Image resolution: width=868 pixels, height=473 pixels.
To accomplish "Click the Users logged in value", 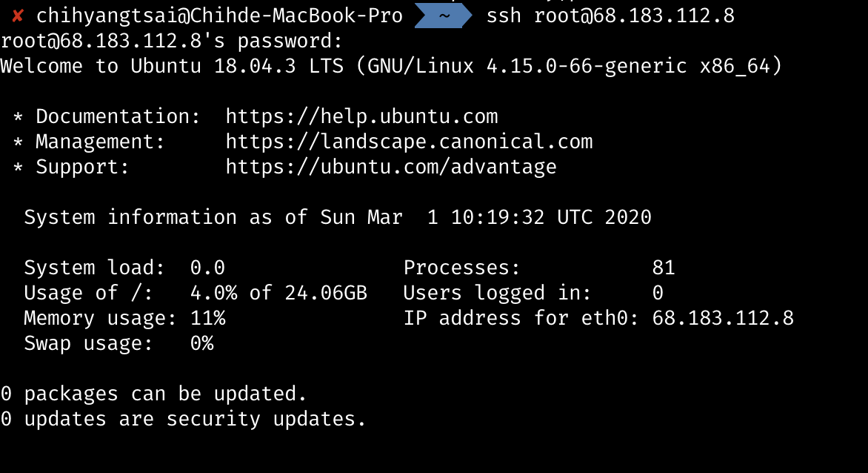I will coord(658,293).
